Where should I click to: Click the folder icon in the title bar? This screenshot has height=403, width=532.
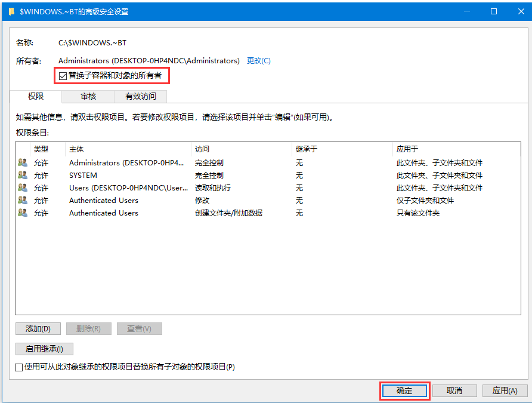pos(11,11)
